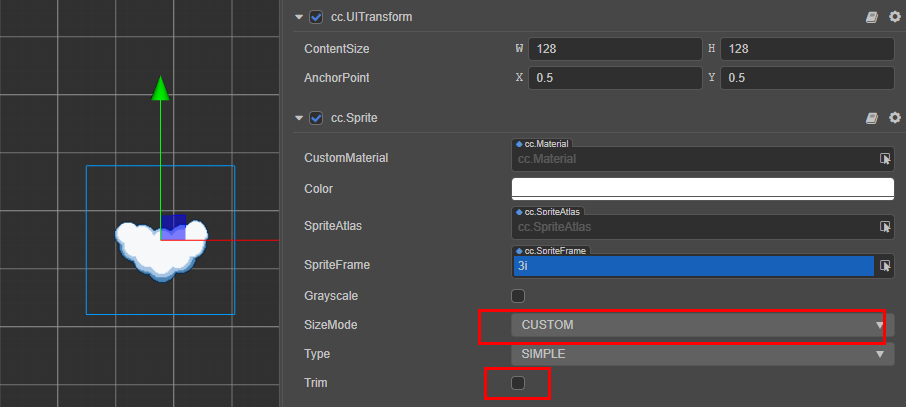The width and height of the screenshot is (906, 407).
Task: Collapse the cc.UITransform section
Action: pyautogui.click(x=299, y=17)
